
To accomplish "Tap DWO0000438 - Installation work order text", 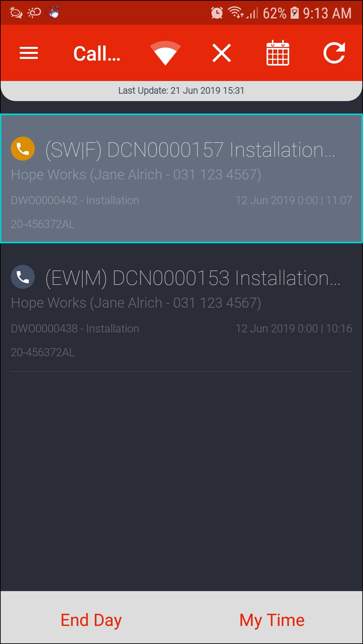I will [75, 329].
